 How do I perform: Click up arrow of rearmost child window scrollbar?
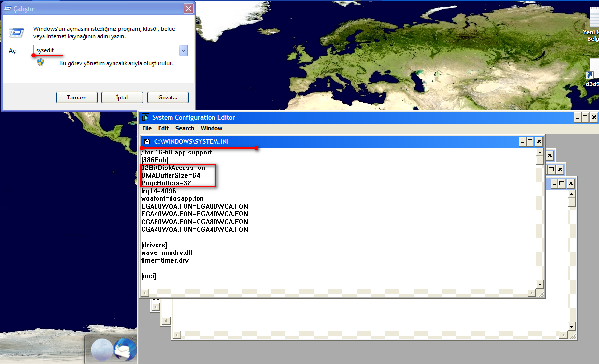(x=572, y=195)
